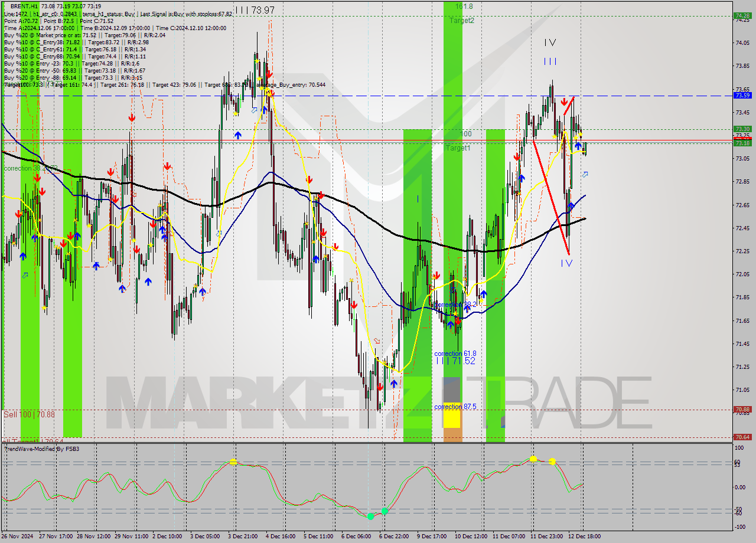Click the '100' Fibonacci level label
The image size is (756, 543).
(465, 134)
